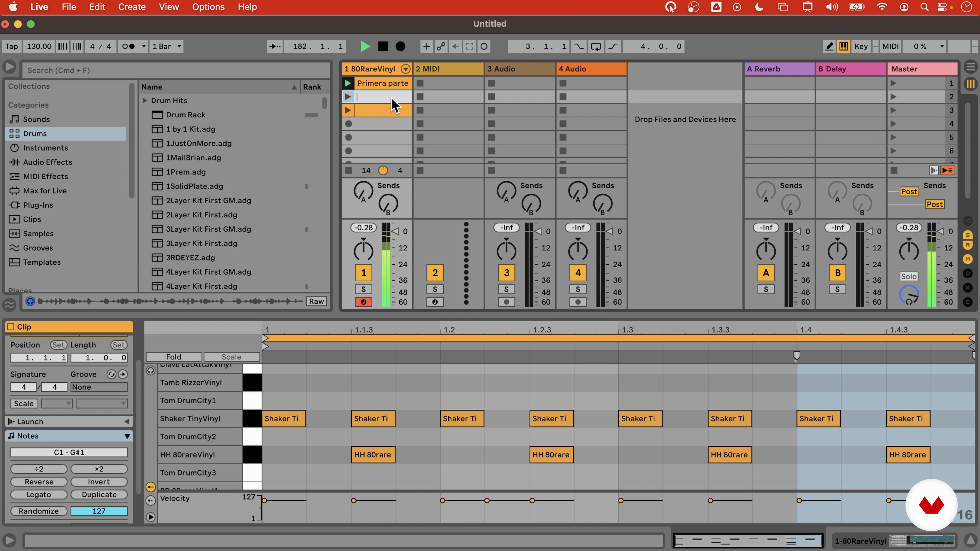980x551 pixels.
Task: Click Re-Enable Automation arrow icon
Action: click(x=455, y=46)
